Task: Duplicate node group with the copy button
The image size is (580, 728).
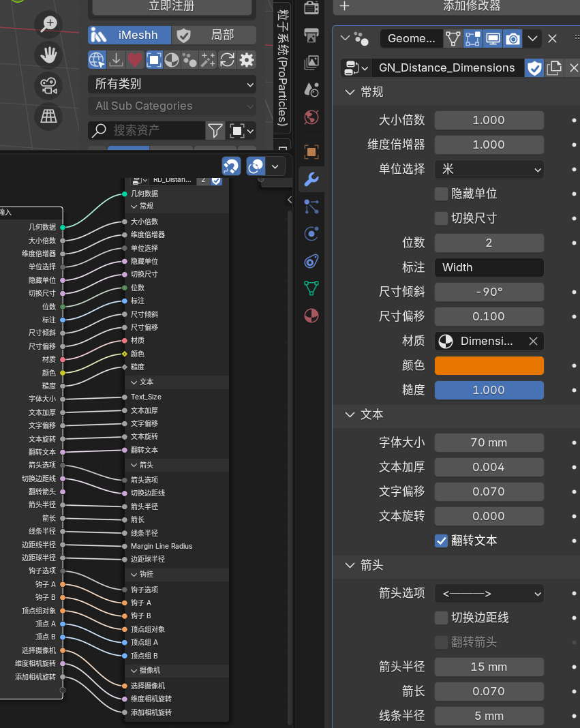Action: coord(554,68)
